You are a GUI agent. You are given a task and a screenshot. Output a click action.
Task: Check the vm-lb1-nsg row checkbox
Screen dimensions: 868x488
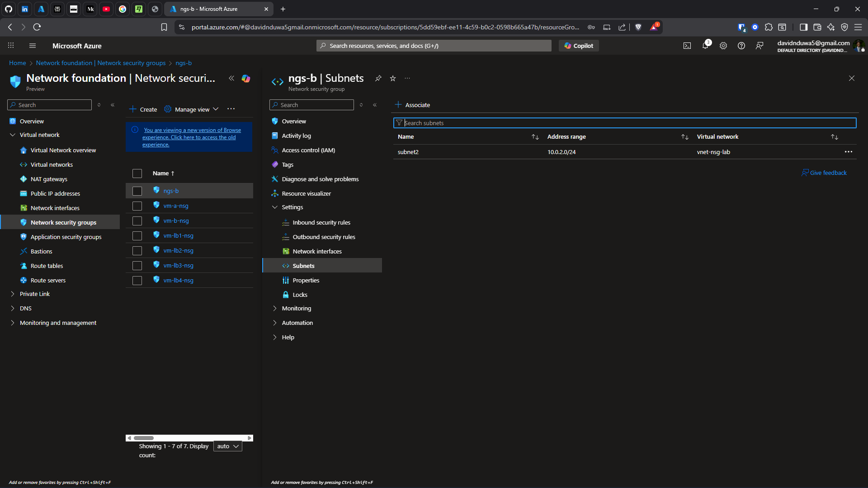click(x=137, y=236)
